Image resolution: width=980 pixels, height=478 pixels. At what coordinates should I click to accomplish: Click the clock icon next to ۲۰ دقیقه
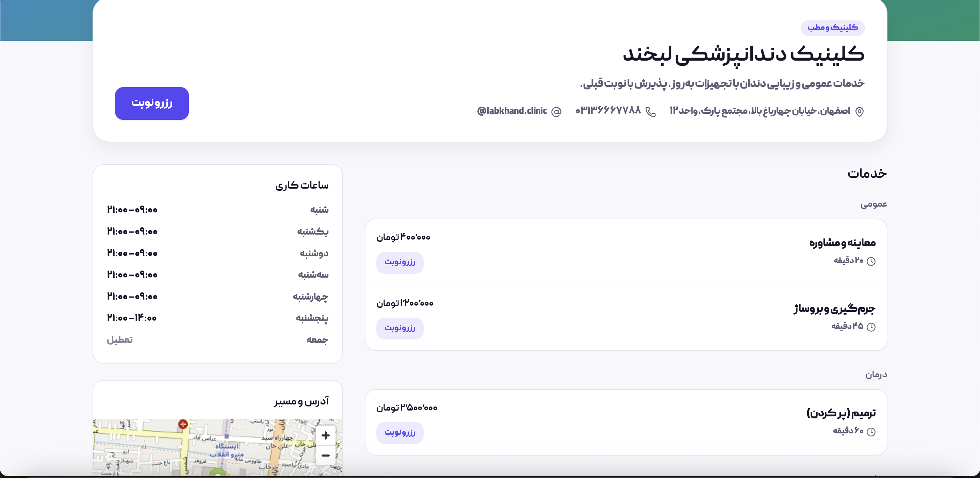871,261
